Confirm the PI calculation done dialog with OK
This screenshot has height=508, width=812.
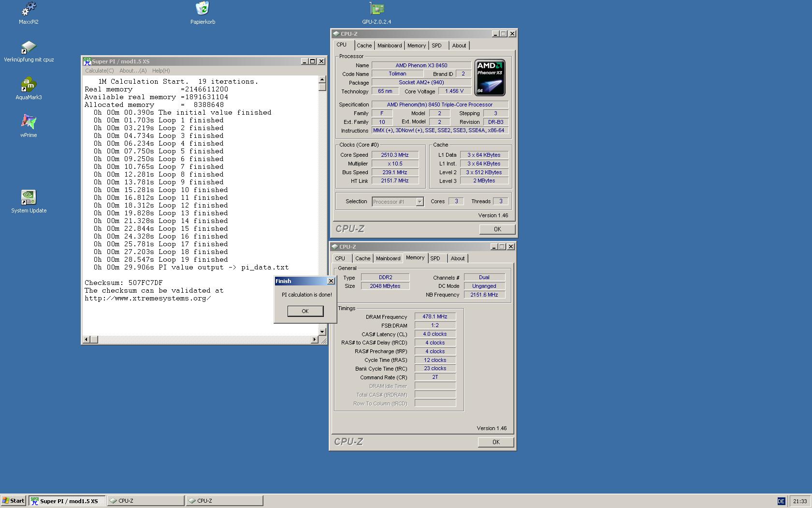[305, 311]
